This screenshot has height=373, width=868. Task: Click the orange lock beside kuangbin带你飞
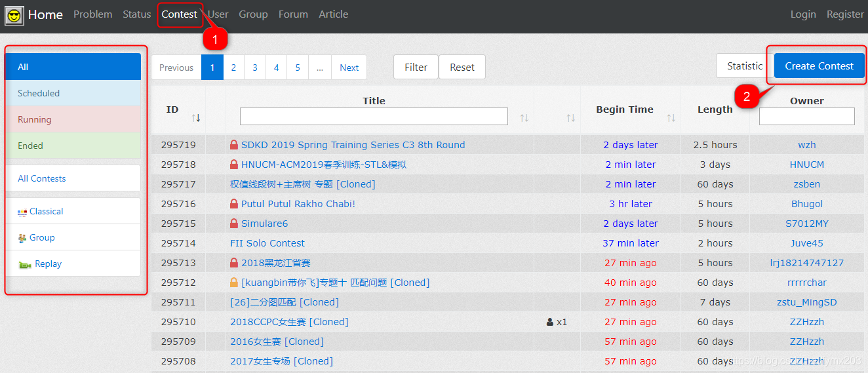(x=234, y=283)
